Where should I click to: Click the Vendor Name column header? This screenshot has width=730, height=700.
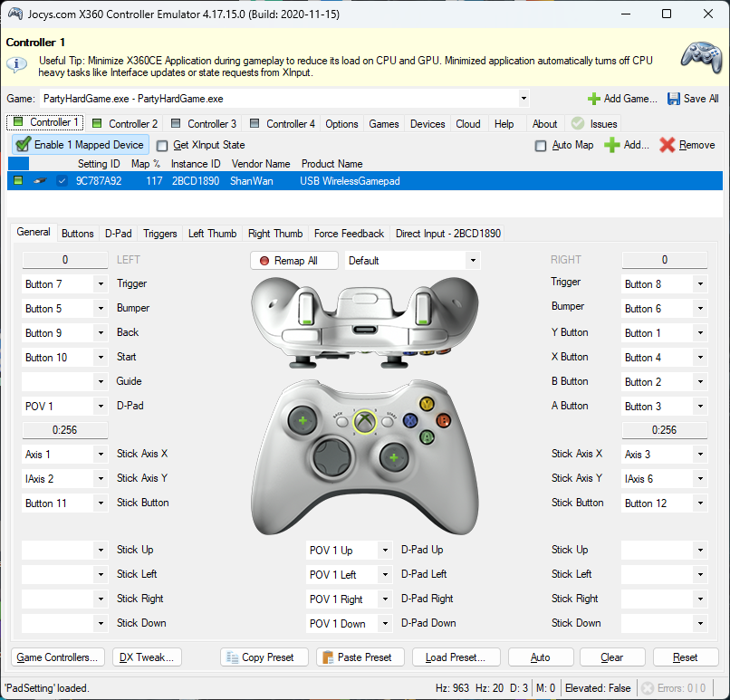pos(261,164)
